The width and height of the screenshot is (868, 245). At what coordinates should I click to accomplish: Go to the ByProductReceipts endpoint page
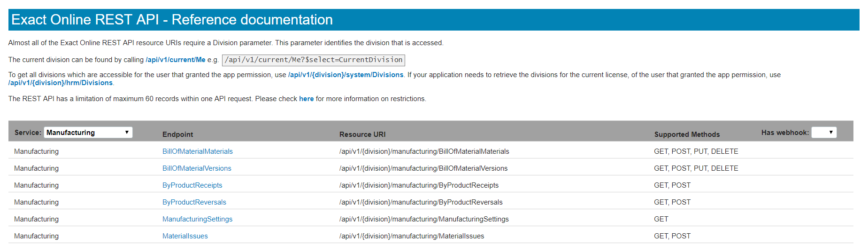(x=192, y=185)
